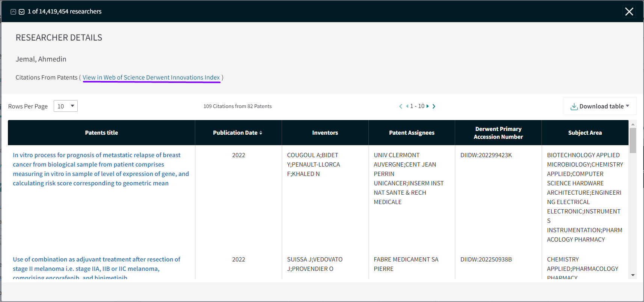Click the Patents title column header
644x302 pixels.
(x=101, y=133)
